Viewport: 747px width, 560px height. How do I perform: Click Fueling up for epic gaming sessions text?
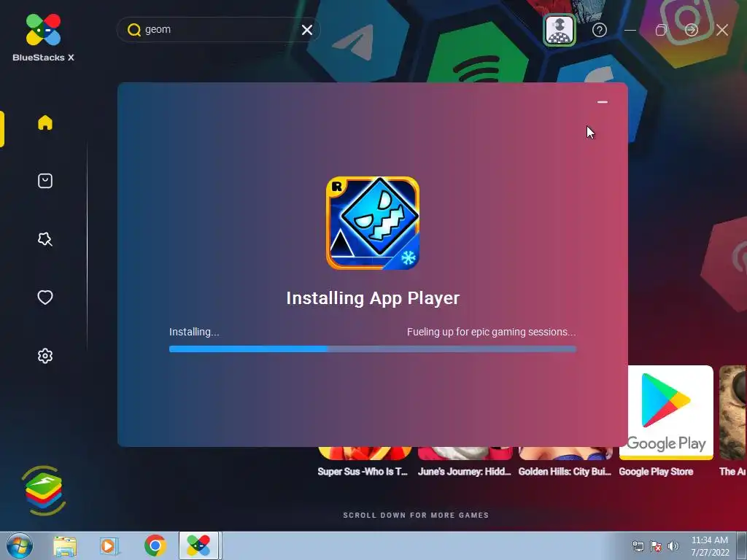[x=491, y=332]
